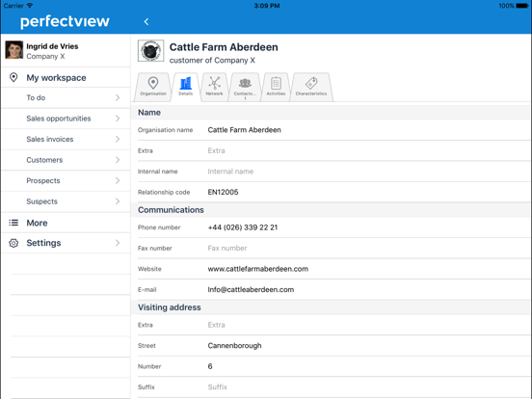Viewport: 532px width, 399px height.
Task: Select the Details tab
Action: point(186,87)
